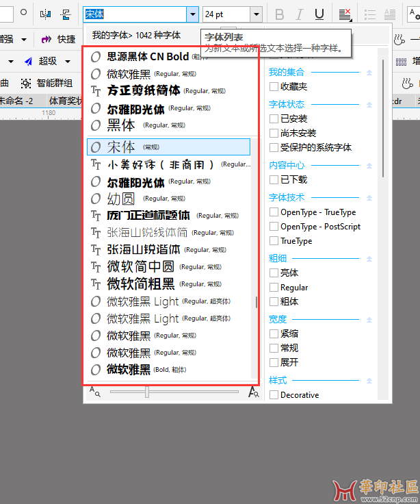
Task: Collapse the 字体状态 section
Action: tap(369, 105)
